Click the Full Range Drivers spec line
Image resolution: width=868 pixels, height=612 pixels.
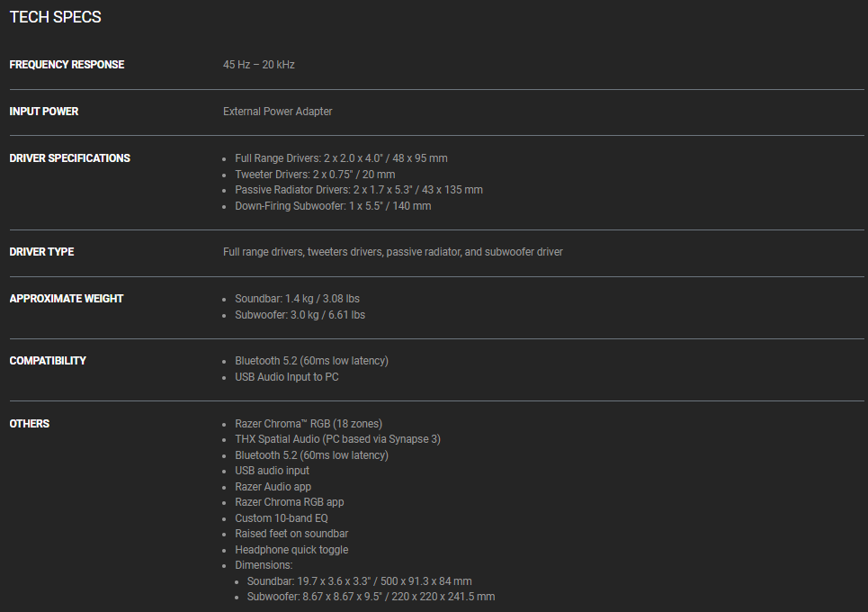tap(341, 158)
